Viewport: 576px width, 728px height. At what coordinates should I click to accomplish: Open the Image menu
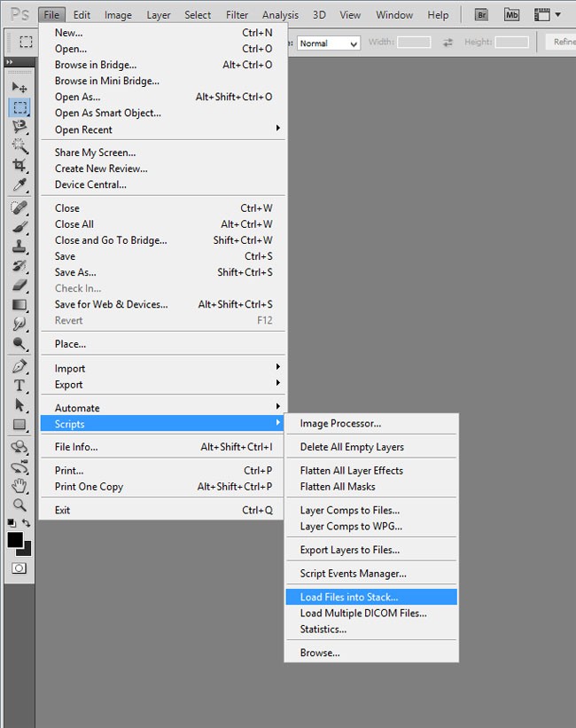tap(118, 15)
